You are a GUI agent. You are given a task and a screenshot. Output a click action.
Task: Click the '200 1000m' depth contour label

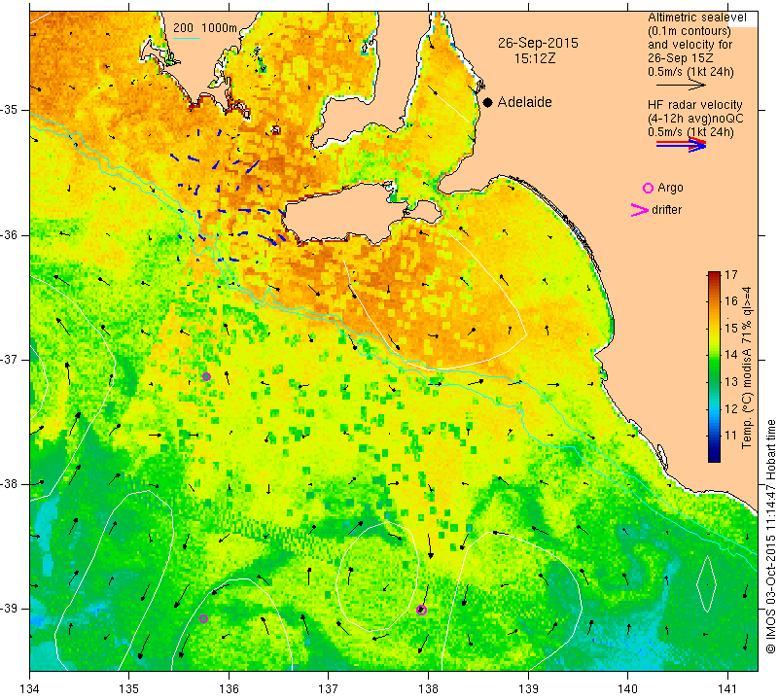click(x=205, y=28)
